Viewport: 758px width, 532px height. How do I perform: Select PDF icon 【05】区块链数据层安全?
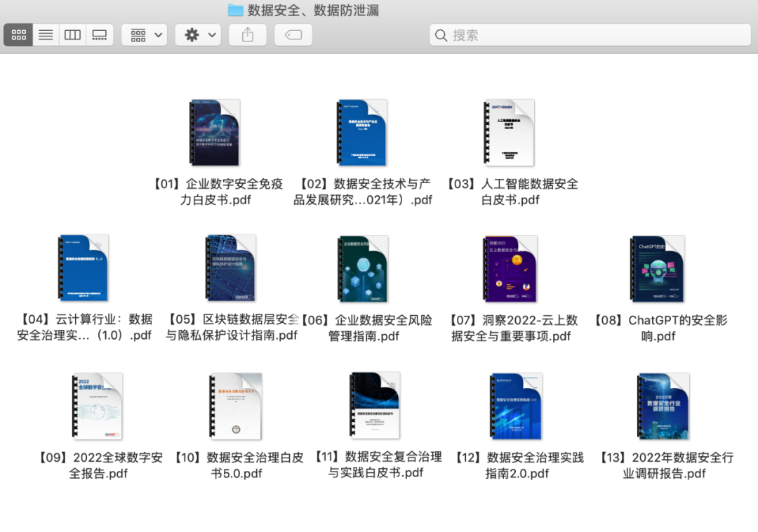(x=231, y=268)
